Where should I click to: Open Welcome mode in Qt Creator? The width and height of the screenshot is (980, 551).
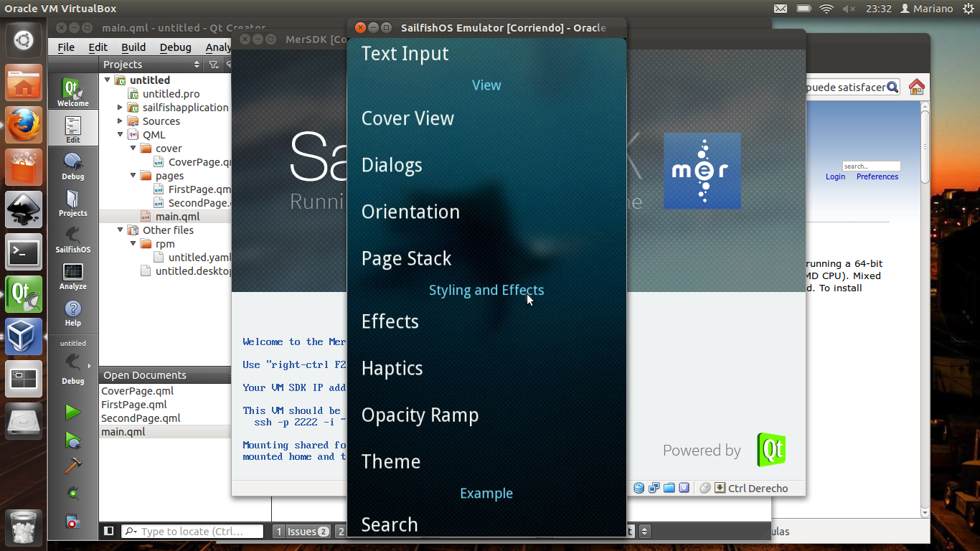(73, 93)
